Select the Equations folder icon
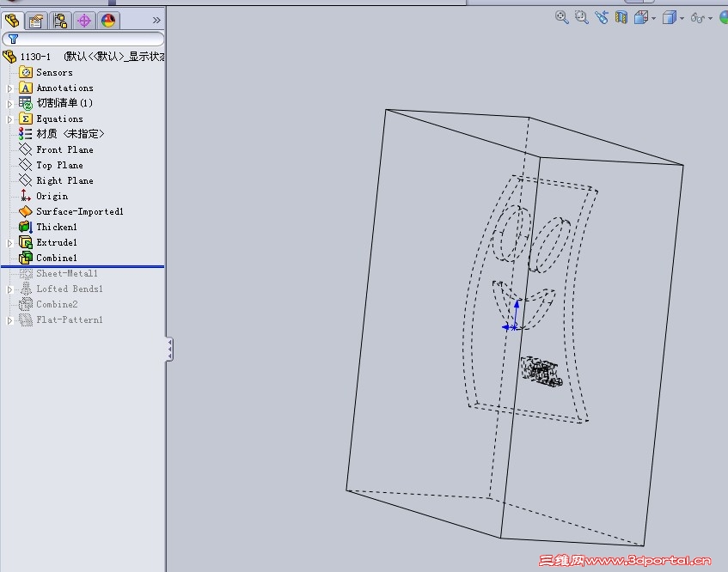728x572 pixels. coord(26,119)
